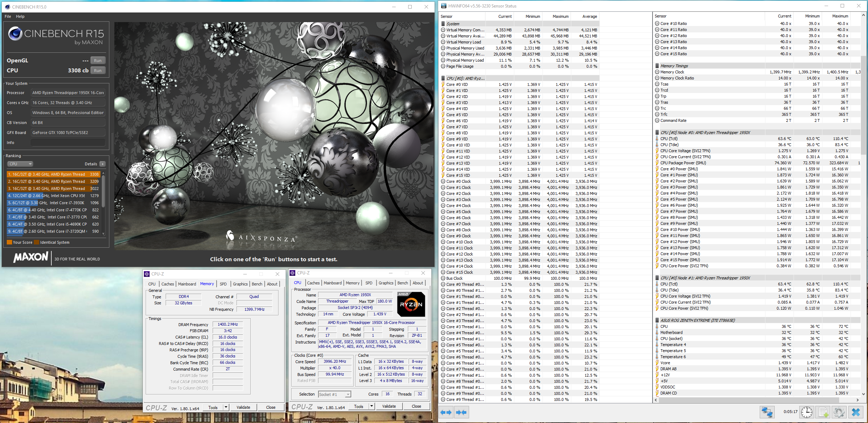Open Tools dropdown arrow in CPU-Z CPU window
The image size is (868, 423).
(x=371, y=406)
